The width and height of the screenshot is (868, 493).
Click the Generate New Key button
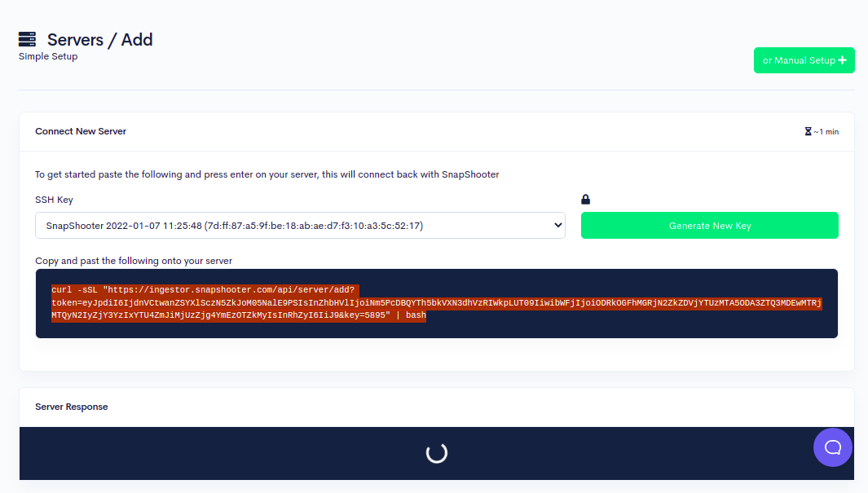click(710, 225)
